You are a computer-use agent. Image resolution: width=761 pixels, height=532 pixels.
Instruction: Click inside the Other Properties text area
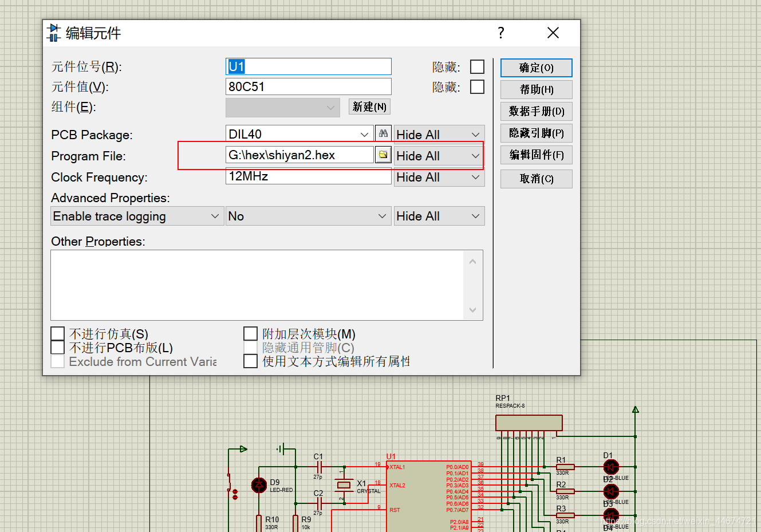tap(257, 285)
